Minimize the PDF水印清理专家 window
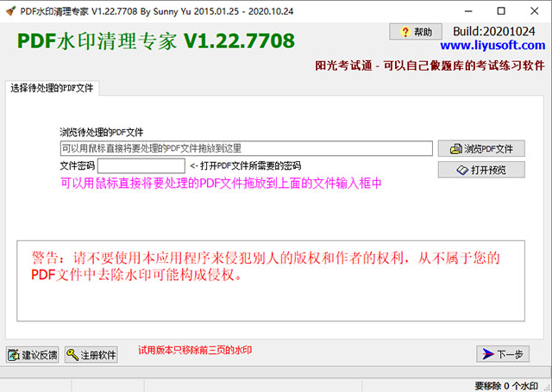This screenshot has width=552, height=392. 468,11
